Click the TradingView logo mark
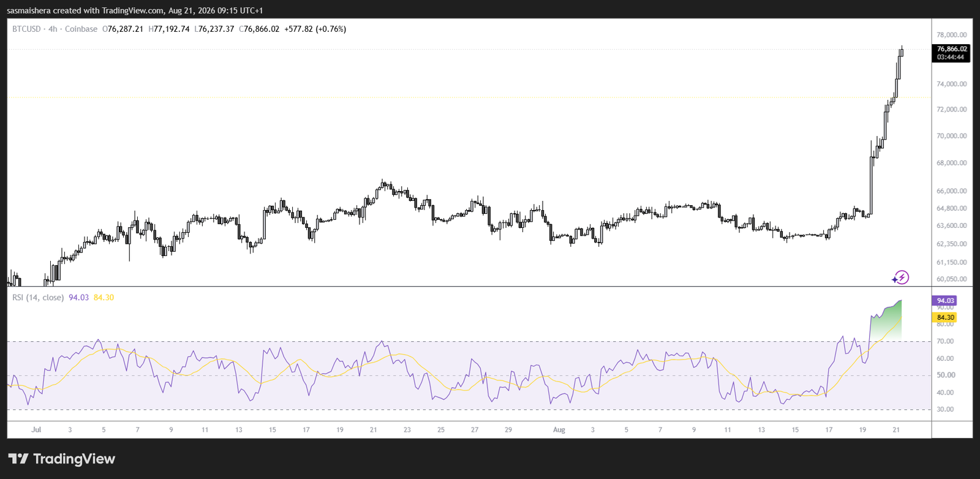 point(18,459)
